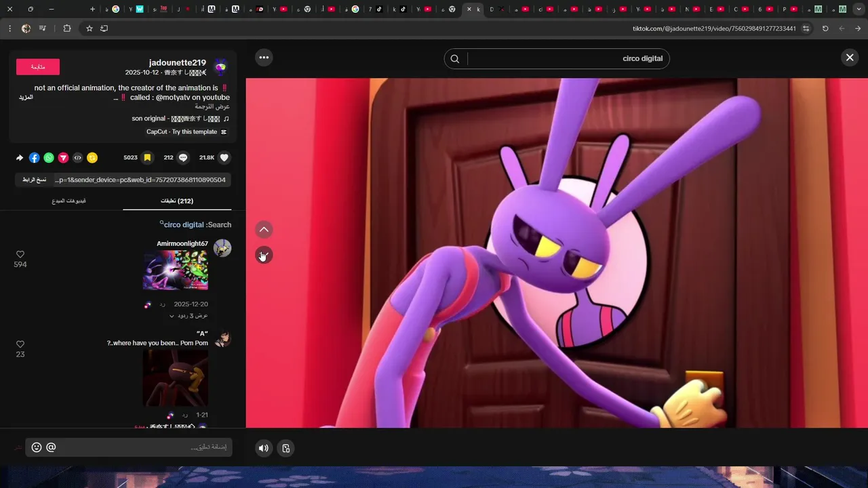Share the video to Facebook

[34, 157]
